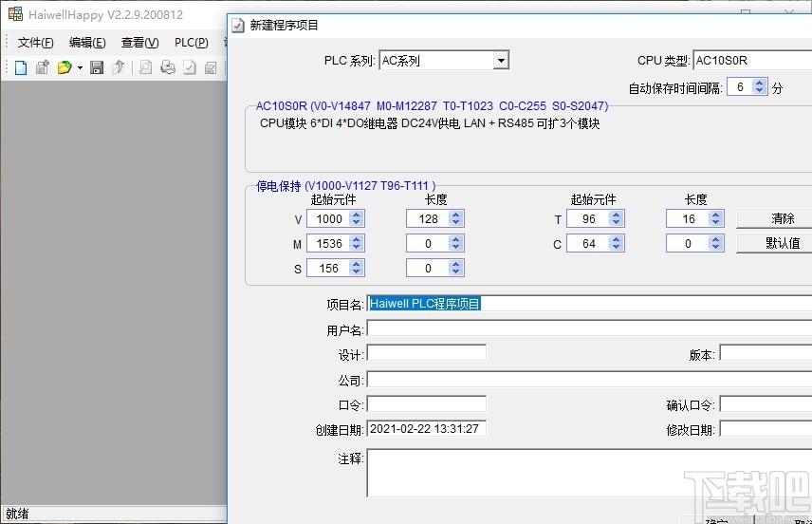The image size is (812, 524).
Task: Increase the auto-save interval value
Action: (x=760, y=83)
